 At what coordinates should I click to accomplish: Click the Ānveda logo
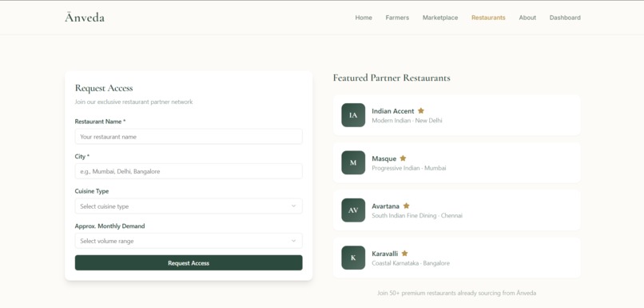coord(85,18)
